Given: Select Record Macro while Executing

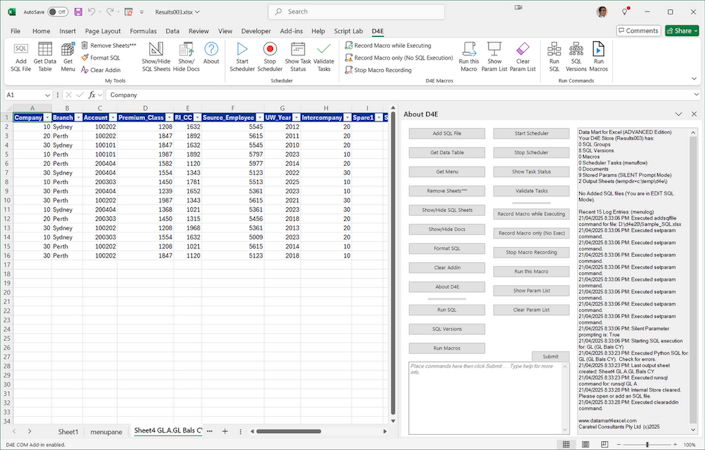Looking at the screenshot, I should tap(388, 45).
